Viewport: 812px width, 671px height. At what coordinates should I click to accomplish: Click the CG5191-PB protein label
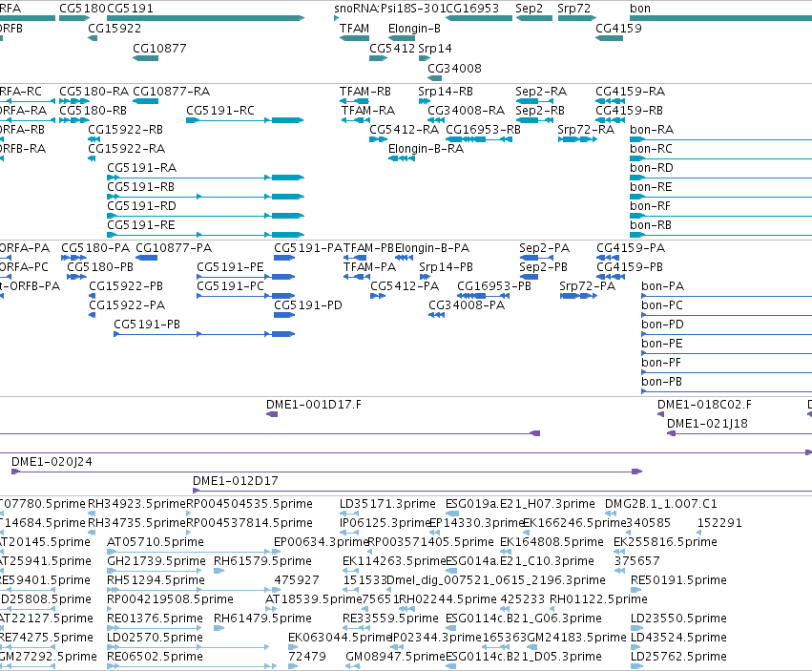point(147,325)
